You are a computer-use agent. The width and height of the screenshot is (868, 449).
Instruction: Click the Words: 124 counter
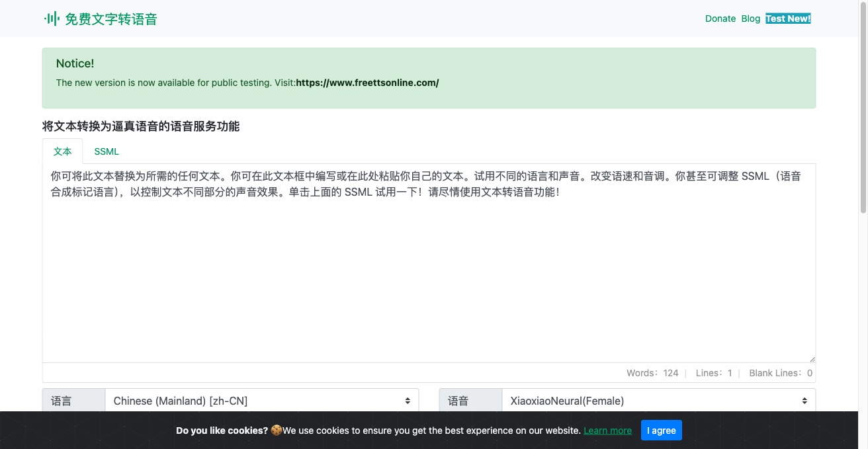pos(652,373)
